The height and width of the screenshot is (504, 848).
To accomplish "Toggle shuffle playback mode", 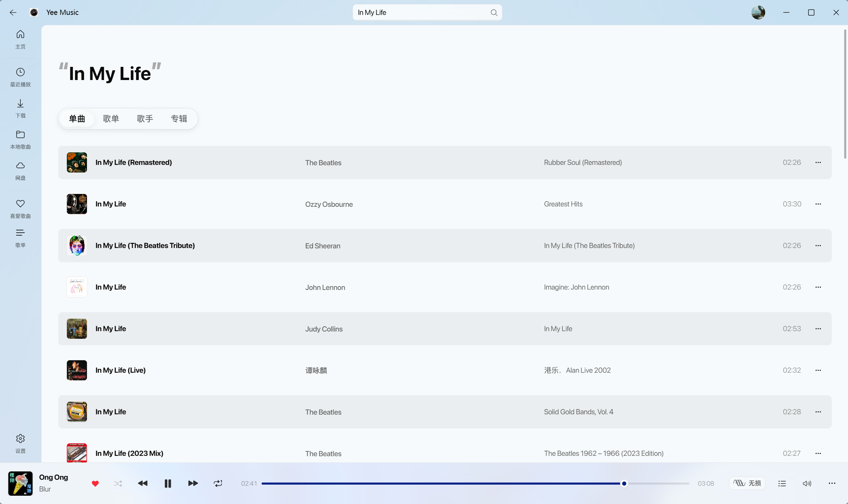I will coord(118,483).
